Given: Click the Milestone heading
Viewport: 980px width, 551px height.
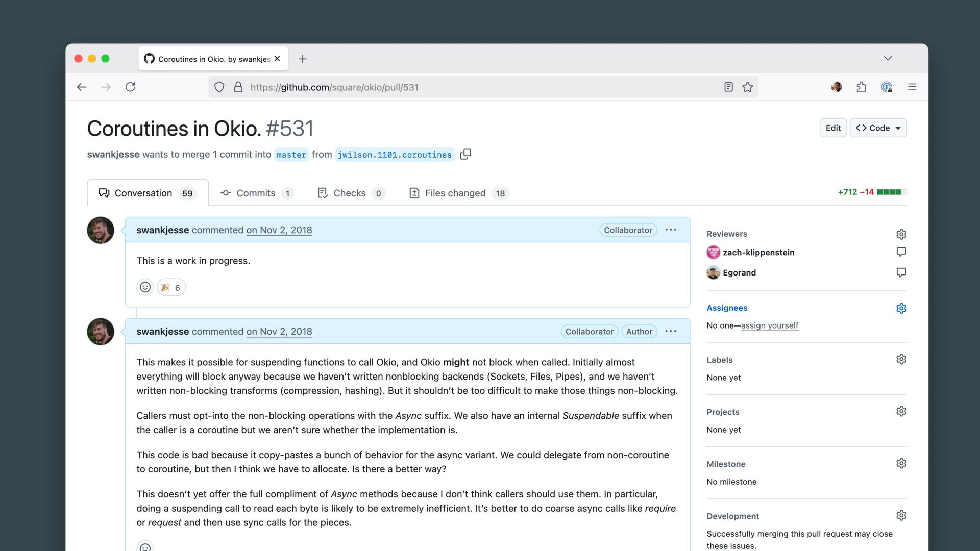Looking at the screenshot, I should click(x=726, y=464).
